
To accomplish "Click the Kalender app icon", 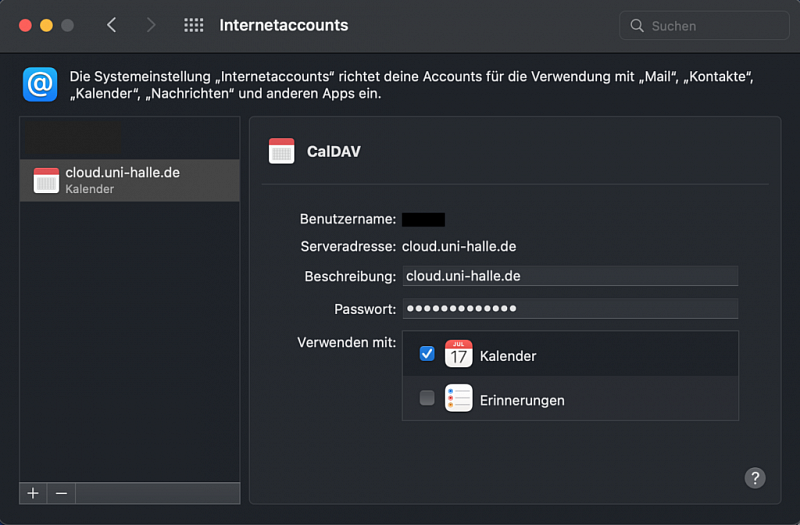I will (x=459, y=354).
